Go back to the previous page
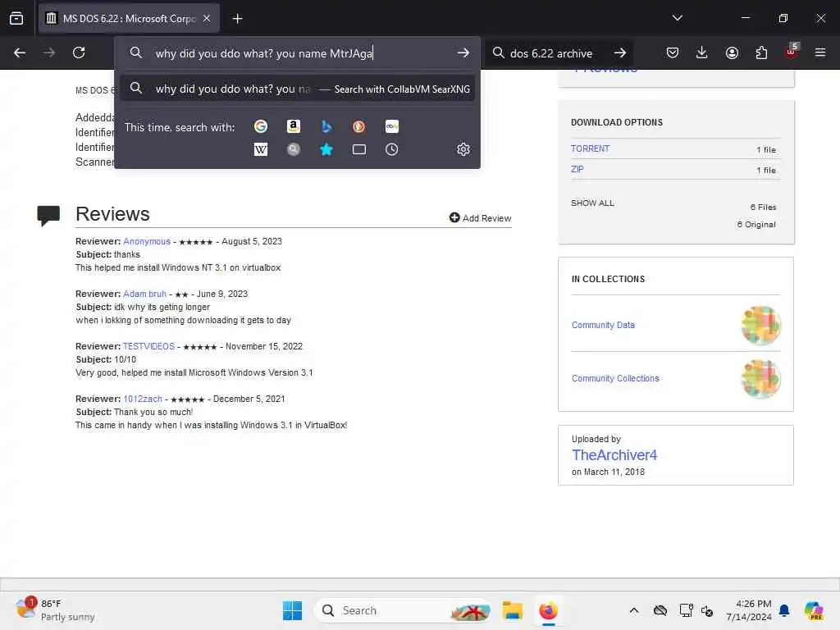Image resolution: width=840 pixels, height=630 pixels. pyautogui.click(x=20, y=52)
